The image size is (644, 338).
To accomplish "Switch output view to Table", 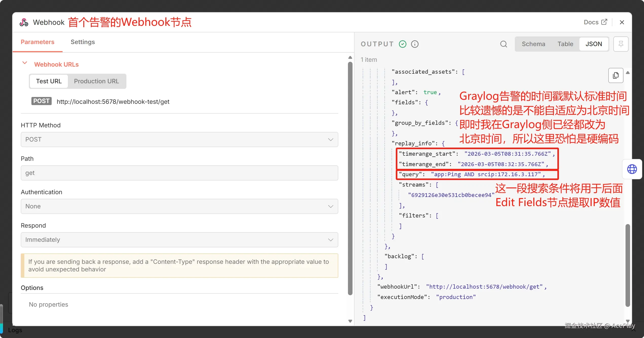I will pos(565,44).
